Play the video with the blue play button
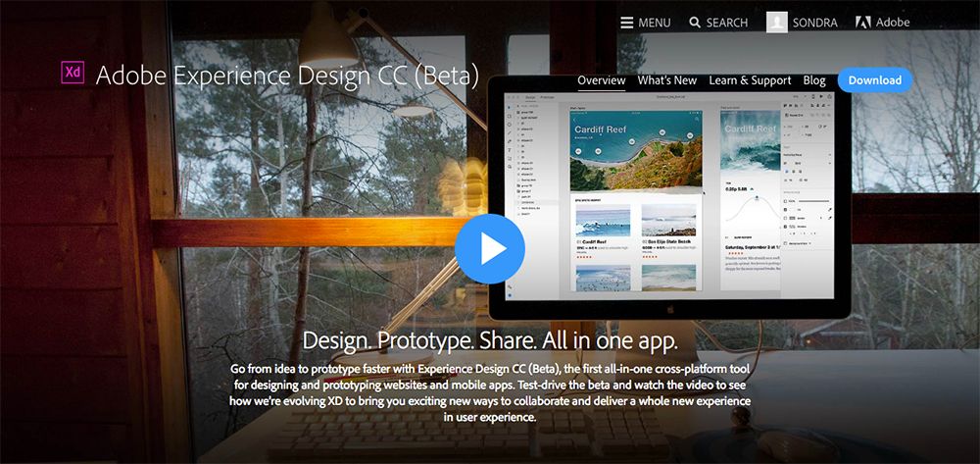This screenshot has height=464, width=980. pyautogui.click(x=490, y=249)
